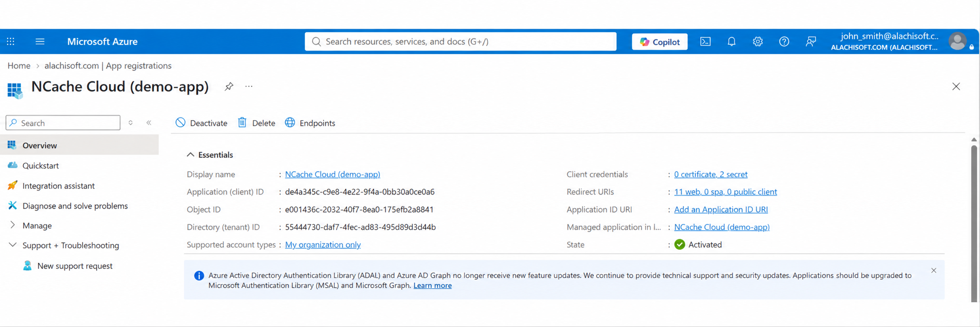This screenshot has height=327, width=980.
Task: Collapse the left navigation with double chevron
Action: point(149,123)
